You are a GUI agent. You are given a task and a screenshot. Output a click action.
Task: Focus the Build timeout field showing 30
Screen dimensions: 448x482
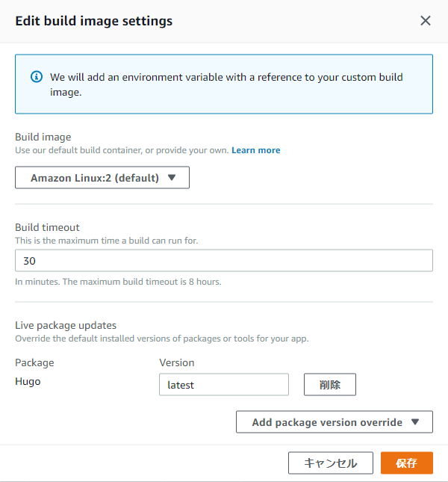coord(224,260)
